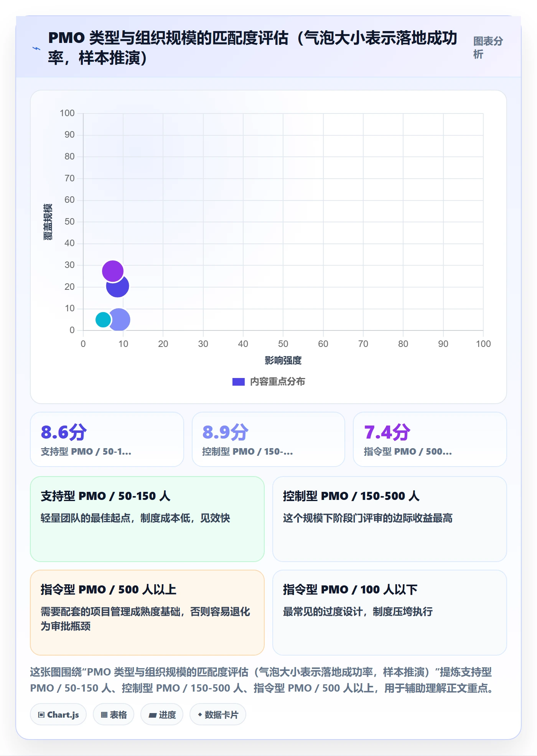This screenshot has width=537, height=756.
Task: Click the summary paragraph starting with 这张图围绕
Action: tap(262, 680)
